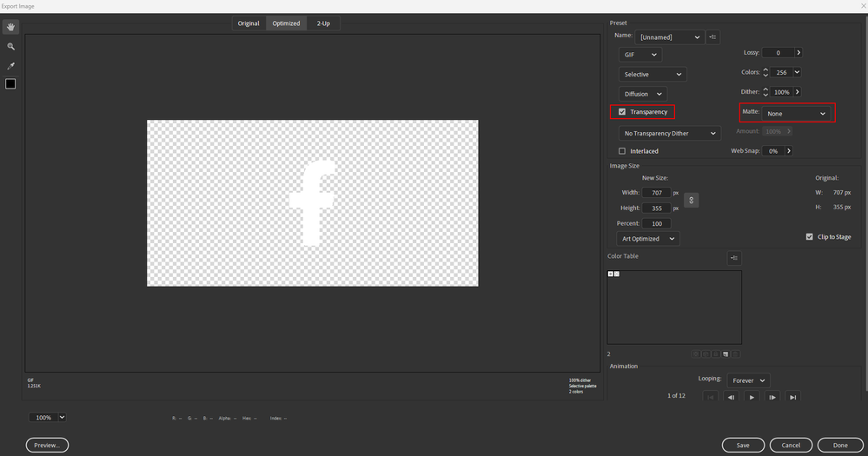The height and width of the screenshot is (456, 868).
Task: Toggle the Clip to Stage checkbox
Action: (x=809, y=237)
